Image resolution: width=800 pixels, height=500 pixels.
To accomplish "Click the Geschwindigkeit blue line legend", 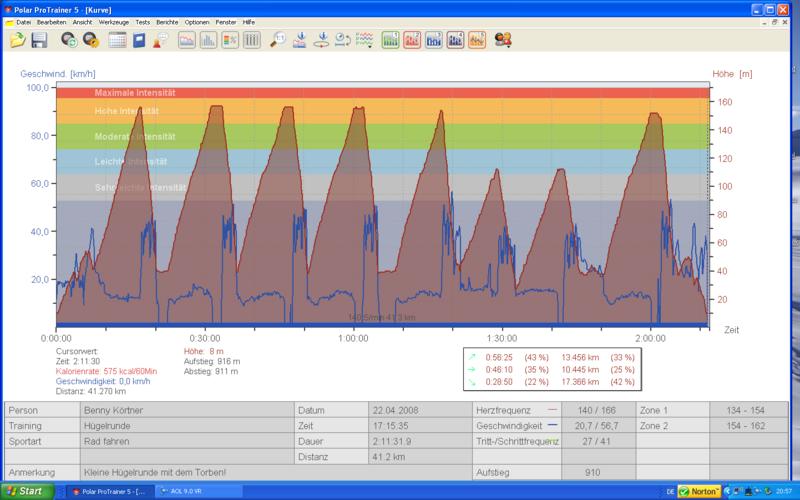I will [x=552, y=425].
